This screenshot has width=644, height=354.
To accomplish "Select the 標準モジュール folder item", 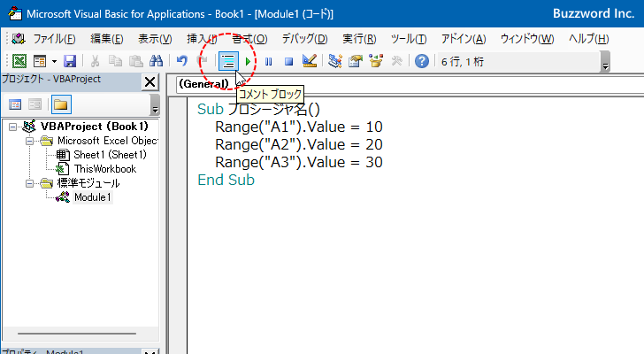I will (88, 183).
